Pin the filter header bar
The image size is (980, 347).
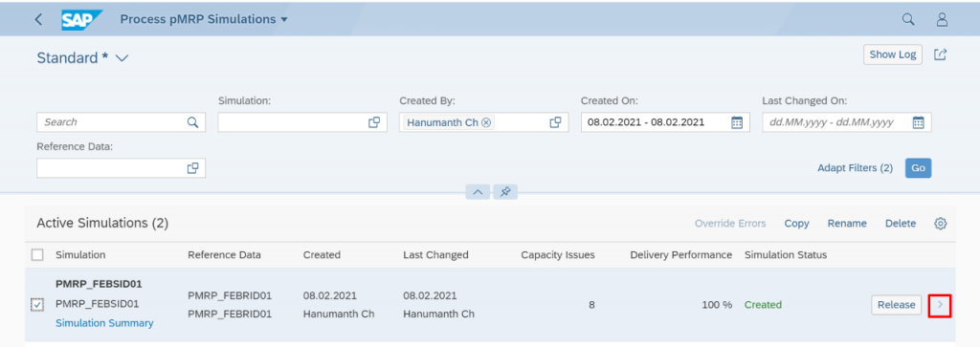[505, 192]
